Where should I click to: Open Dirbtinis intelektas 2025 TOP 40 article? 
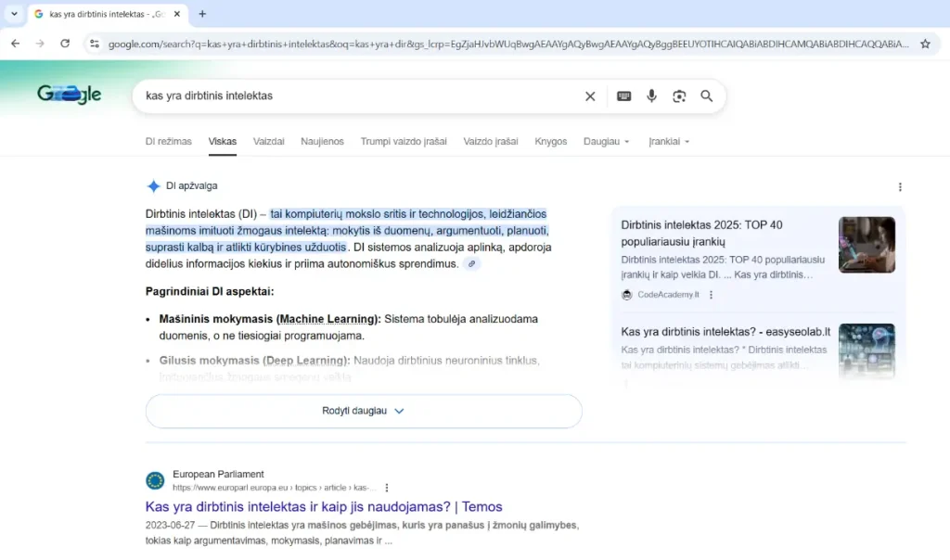tap(702, 233)
